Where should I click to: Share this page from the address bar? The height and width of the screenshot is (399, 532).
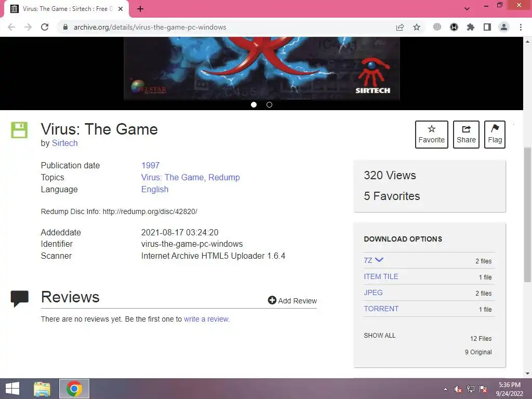click(x=400, y=27)
